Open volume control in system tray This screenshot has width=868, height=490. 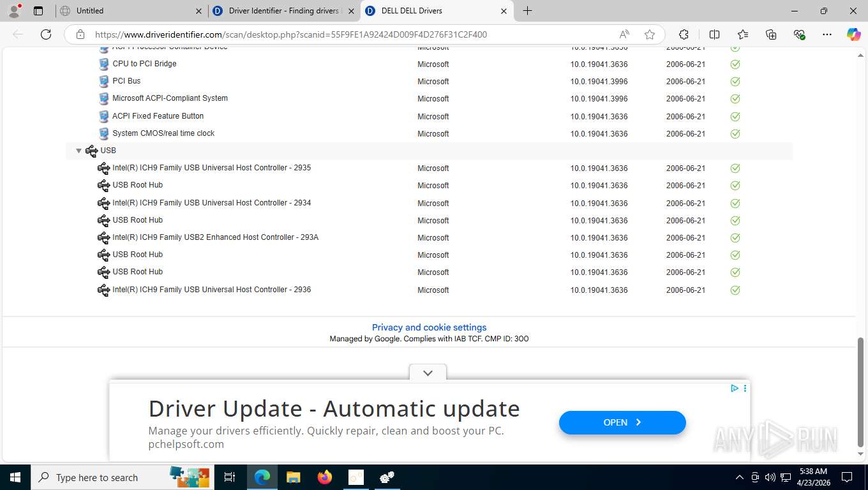click(770, 477)
